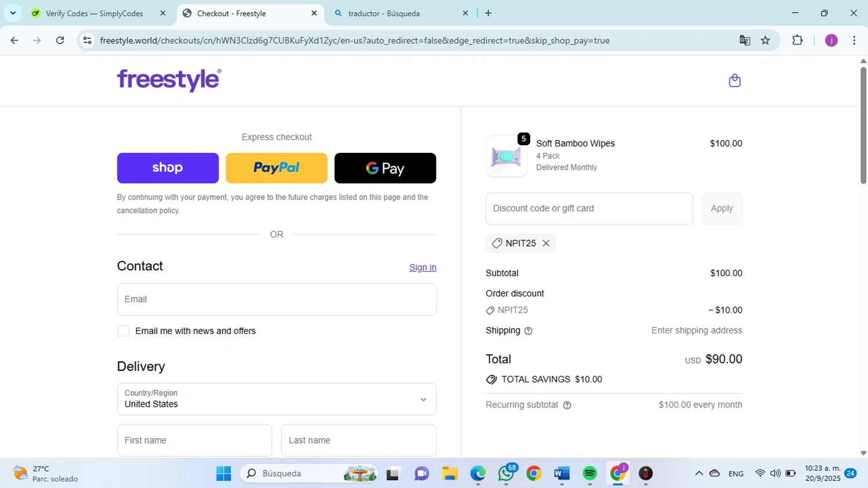
Task: Select the Checkout - Freestyle tab
Action: [x=231, y=13]
